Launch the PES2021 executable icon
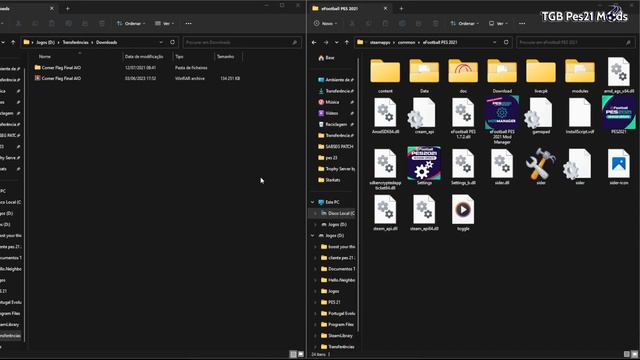Image resolution: width=640 pixels, height=360 pixels. pyautogui.click(x=619, y=113)
